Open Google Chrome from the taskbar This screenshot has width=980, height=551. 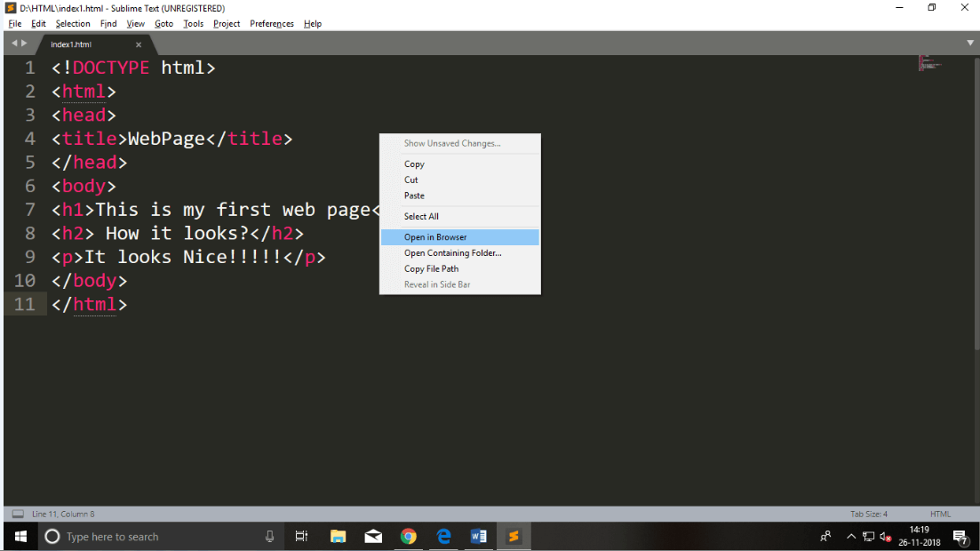(x=408, y=537)
